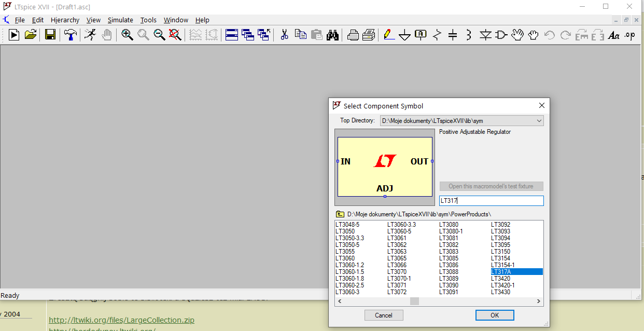
Task: Open the Help menu
Action: click(x=202, y=20)
